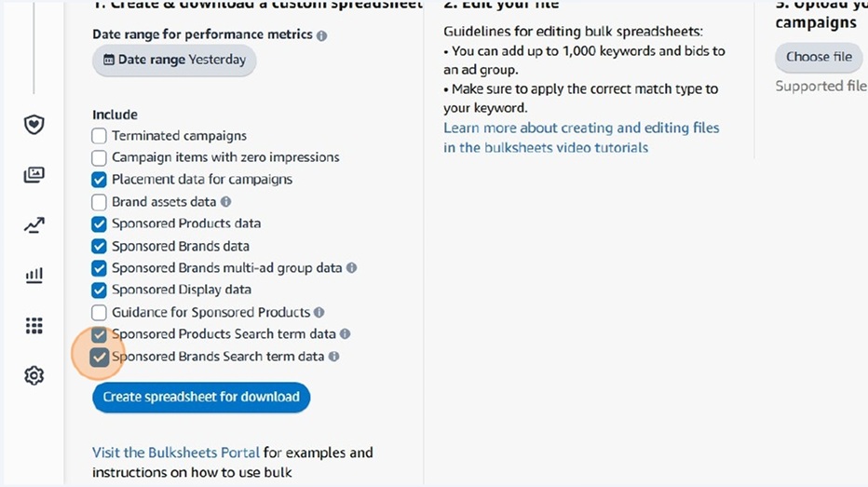
Task: Open the grid apps sidebar icon
Action: click(34, 325)
